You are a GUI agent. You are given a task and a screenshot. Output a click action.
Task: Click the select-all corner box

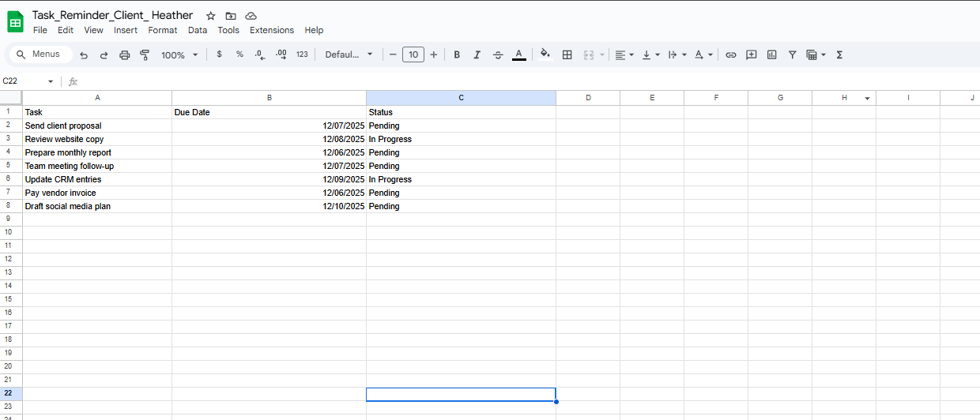(11, 98)
